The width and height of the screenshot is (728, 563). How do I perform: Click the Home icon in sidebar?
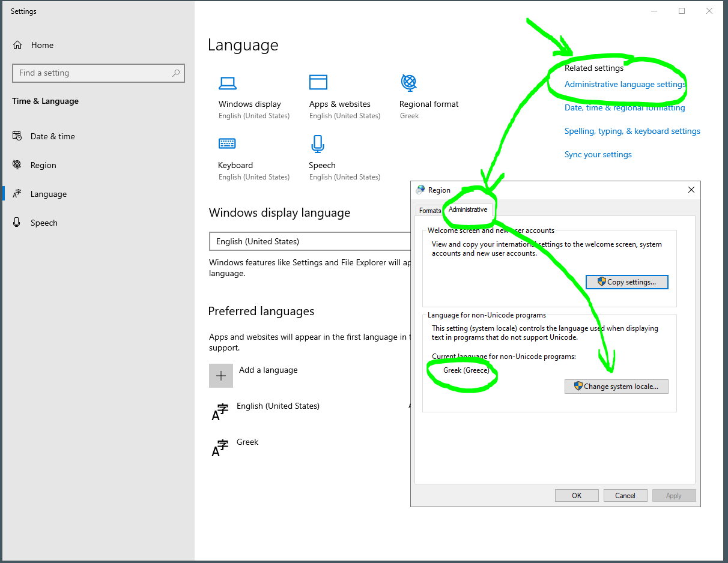(18, 45)
